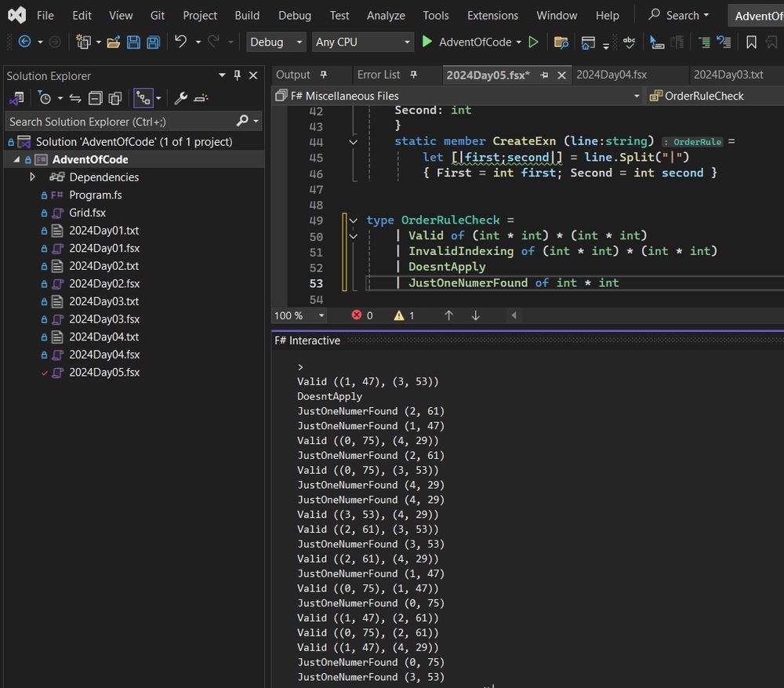Save the current file with Save icon
Screen dimensions: 784x688
pyautogui.click(x=133, y=42)
